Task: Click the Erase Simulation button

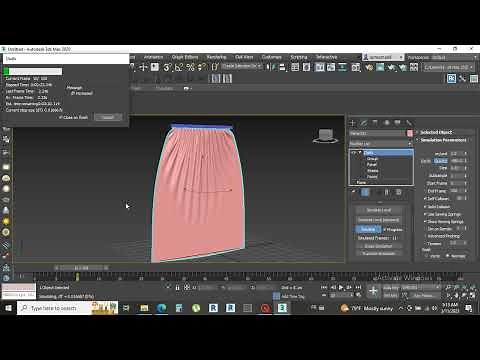Action: click(378, 246)
